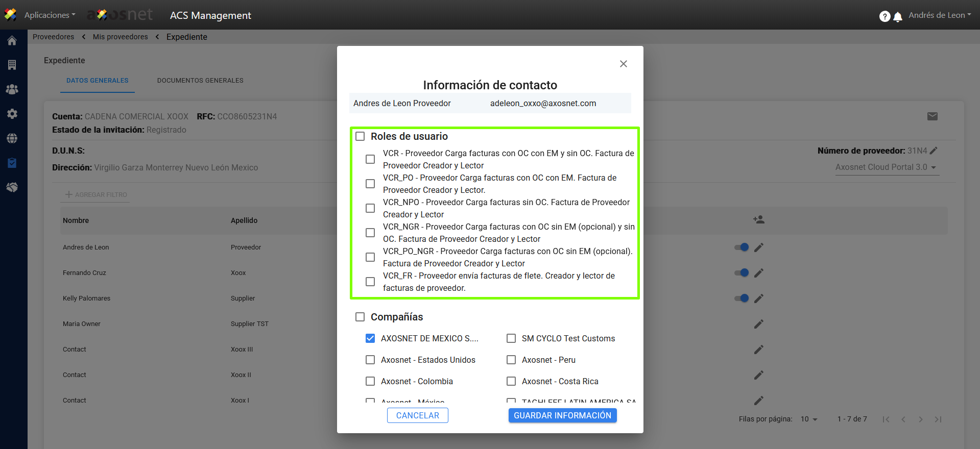This screenshot has height=449, width=980.
Task: Switch to Documentos Generales tab
Action: [x=200, y=81]
